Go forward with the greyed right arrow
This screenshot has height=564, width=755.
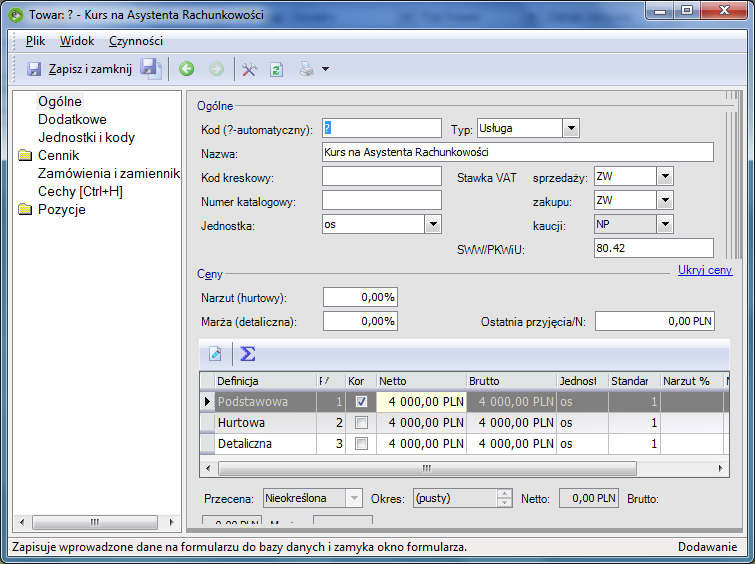(x=217, y=69)
